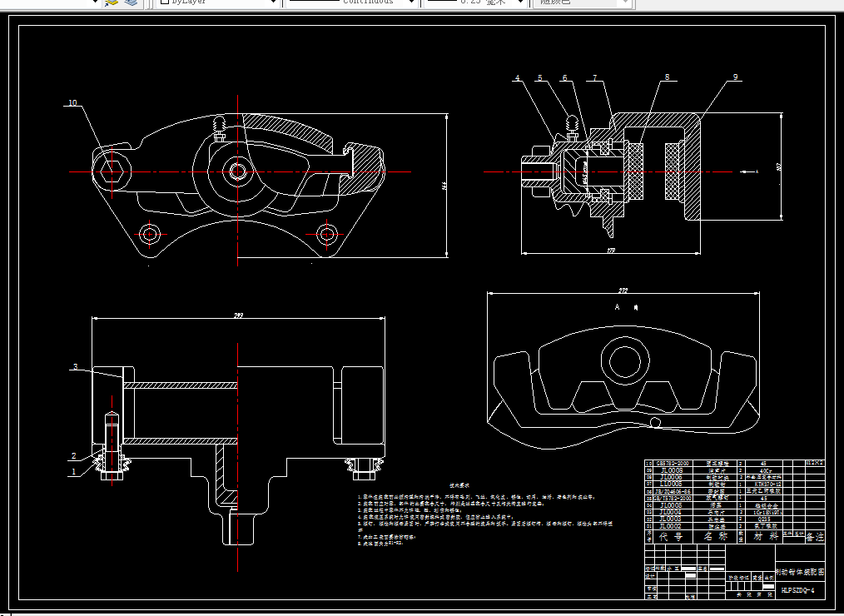This screenshot has height=616, width=844.
Task: Select the 166 vertical dimension text
Action: pyautogui.click(x=444, y=186)
